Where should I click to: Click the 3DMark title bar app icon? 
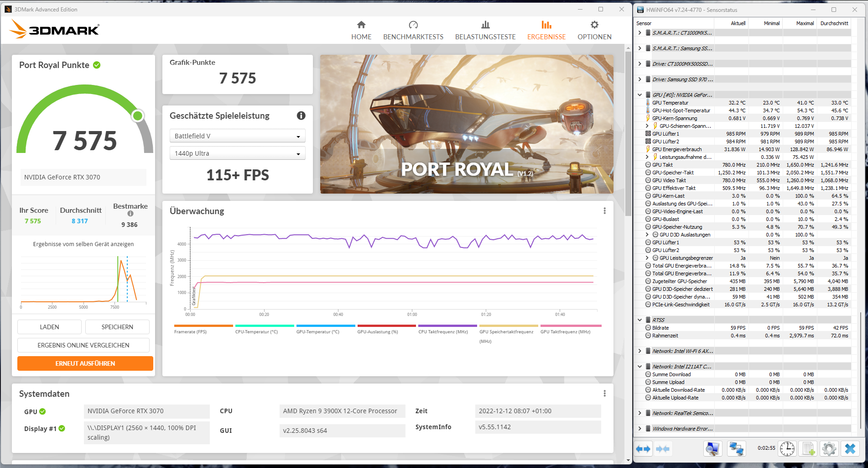(8, 9)
